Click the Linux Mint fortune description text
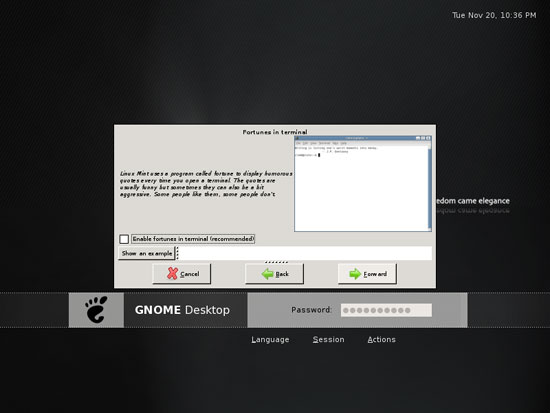 pos(206,184)
